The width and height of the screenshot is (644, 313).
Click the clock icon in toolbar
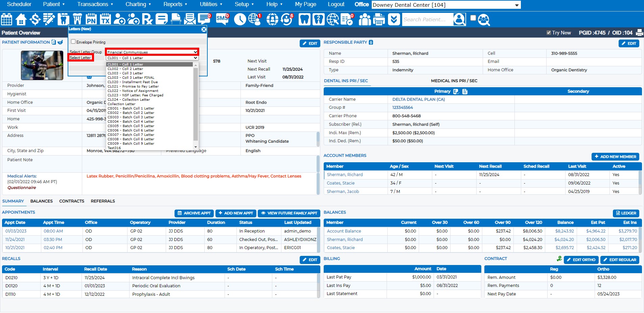(240, 19)
